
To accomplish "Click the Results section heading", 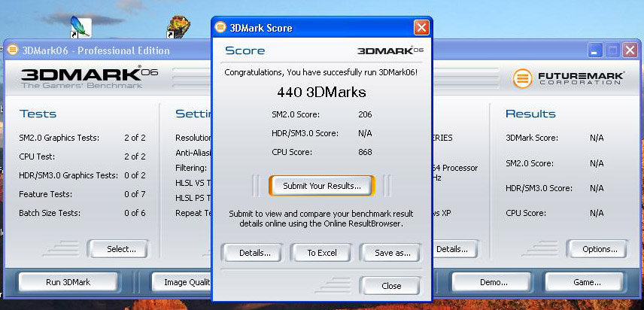I will point(530,114).
